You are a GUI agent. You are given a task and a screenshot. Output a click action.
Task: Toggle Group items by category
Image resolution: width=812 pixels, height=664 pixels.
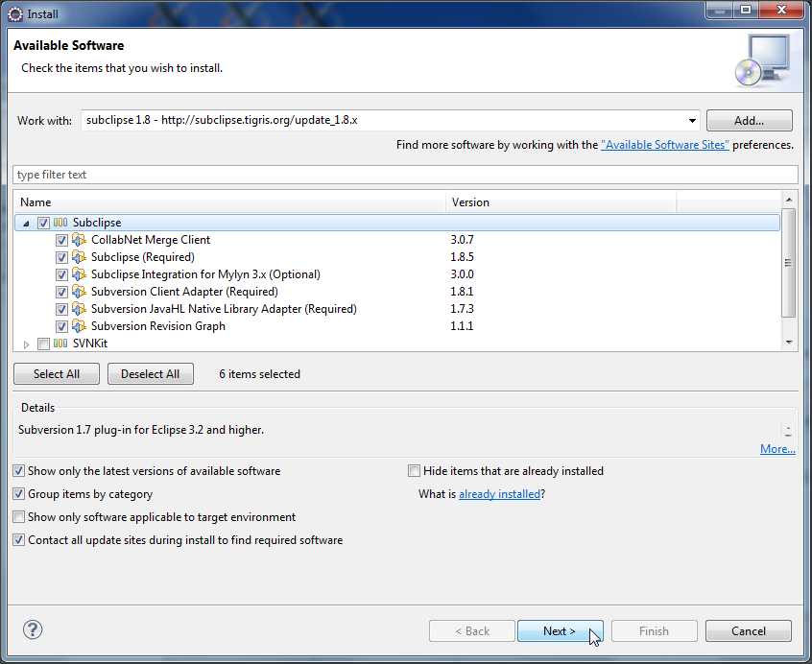tap(18, 494)
